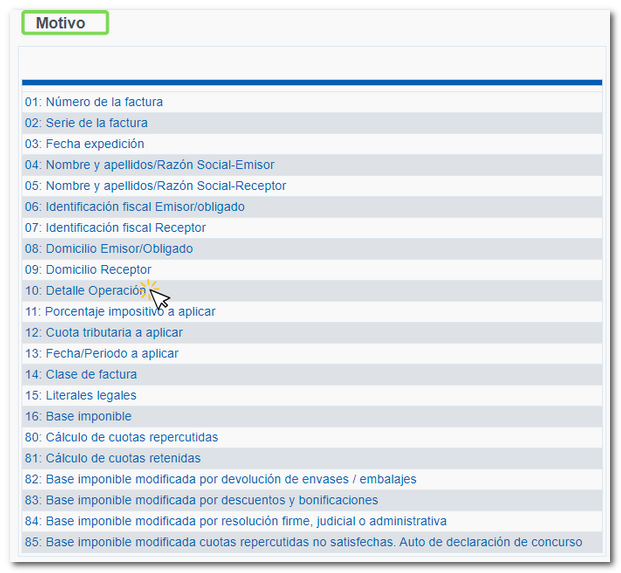Select 14: Clase de factura
621x573 pixels.
pyautogui.click(x=81, y=375)
